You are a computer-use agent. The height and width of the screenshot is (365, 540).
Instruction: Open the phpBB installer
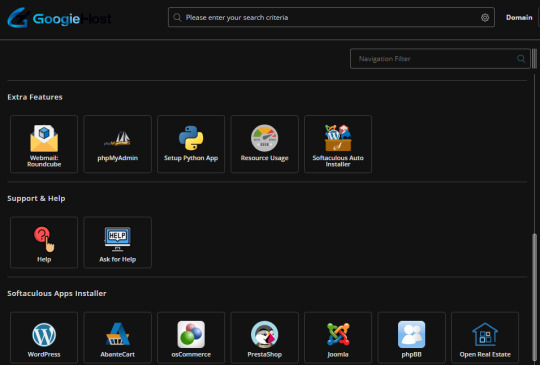click(x=411, y=338)
